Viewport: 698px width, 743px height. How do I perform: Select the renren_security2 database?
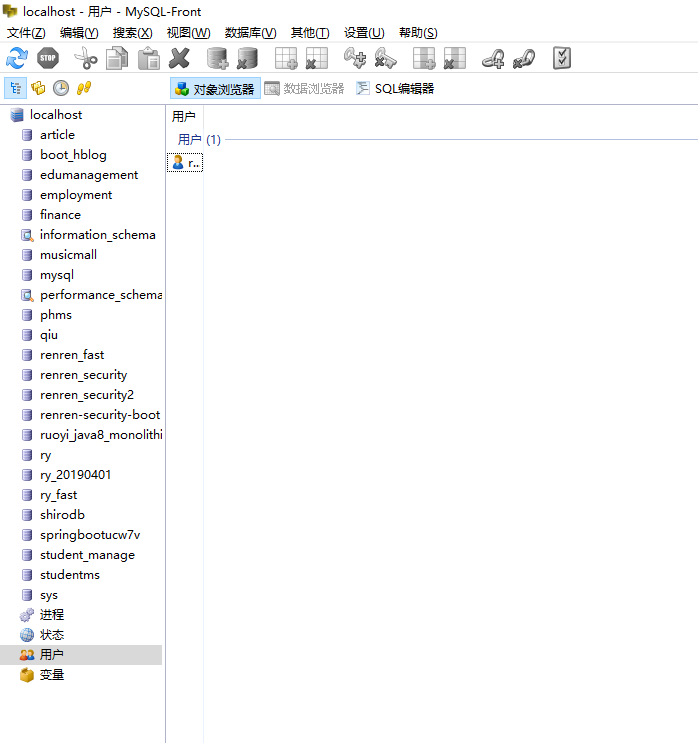[x=87, y=395]
